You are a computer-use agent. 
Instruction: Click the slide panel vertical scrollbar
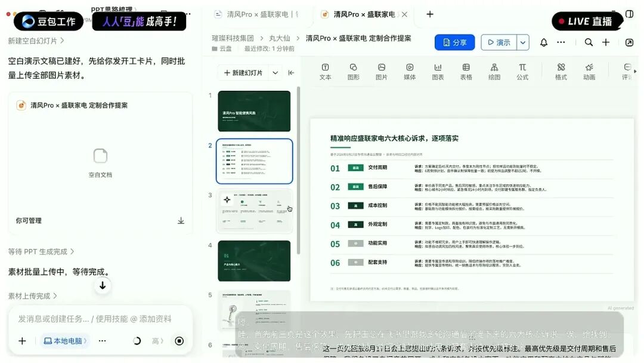coord(298,171)
